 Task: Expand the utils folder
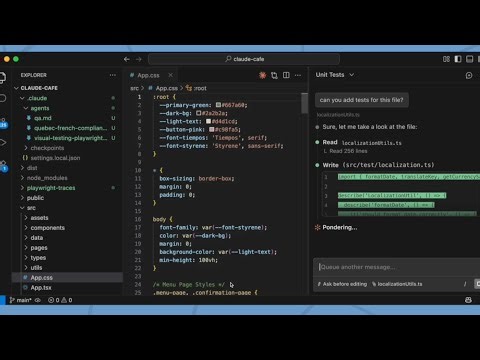tap(26, 268)
